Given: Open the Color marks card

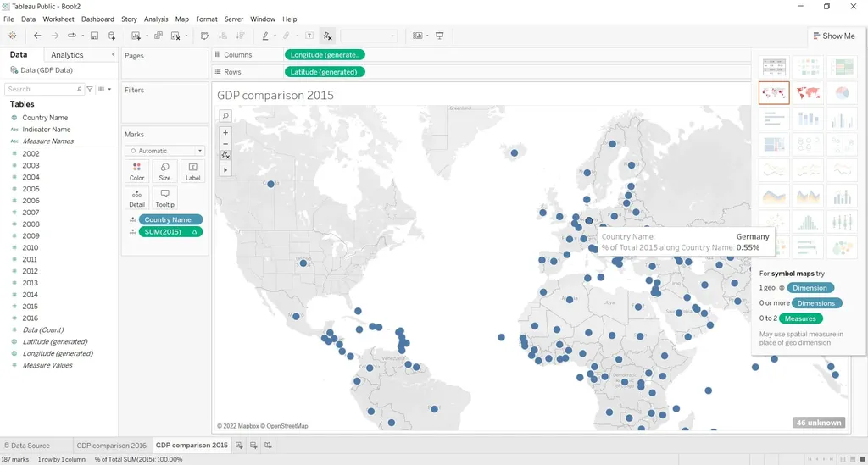Looking at the screenshot, I should 136,171.
